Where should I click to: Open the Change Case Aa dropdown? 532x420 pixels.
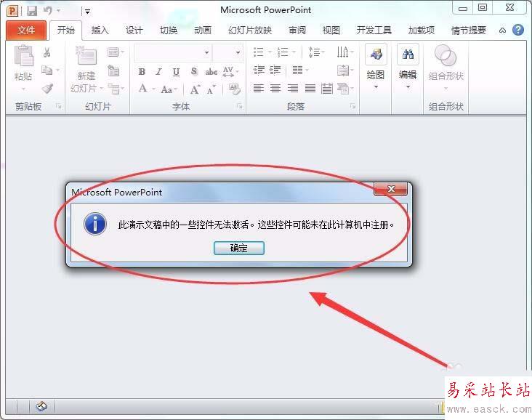169,89
